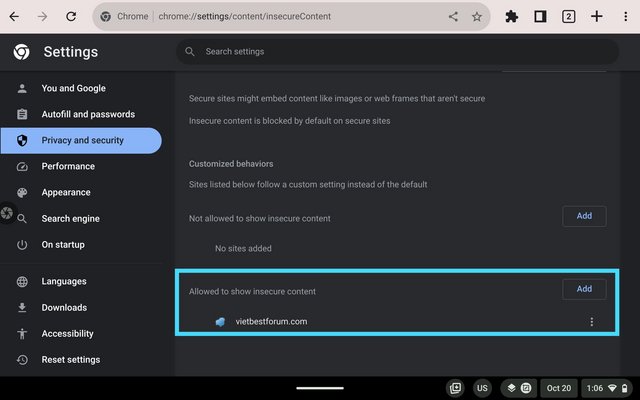Open the tray layers and capture icons
The height and width of the screenshot is (400, 640).
click(x=519, y=388)
